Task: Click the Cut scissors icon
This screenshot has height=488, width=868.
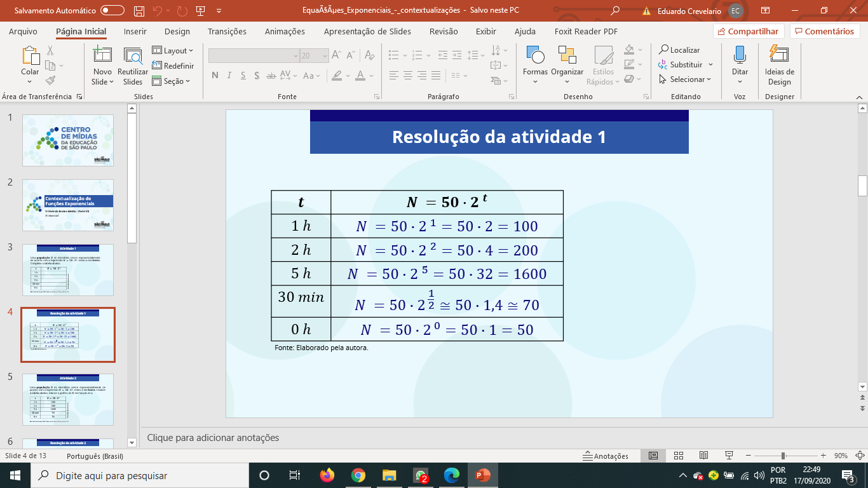Action: [x=50, y=51]
